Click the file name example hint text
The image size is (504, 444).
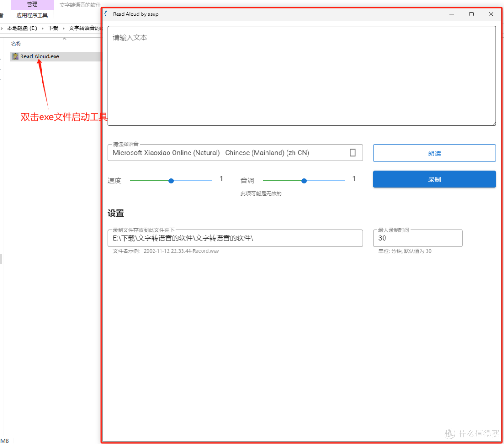(x=166, y=251)
